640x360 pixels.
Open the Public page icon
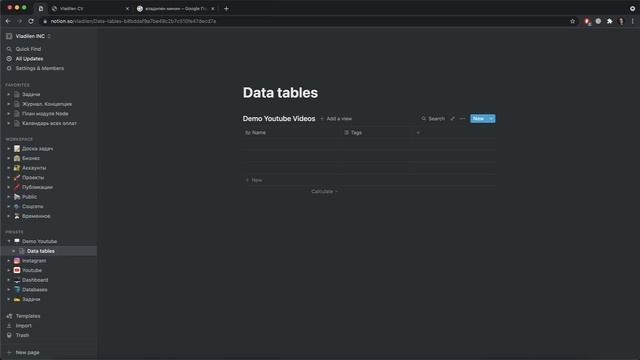point(17,197)
